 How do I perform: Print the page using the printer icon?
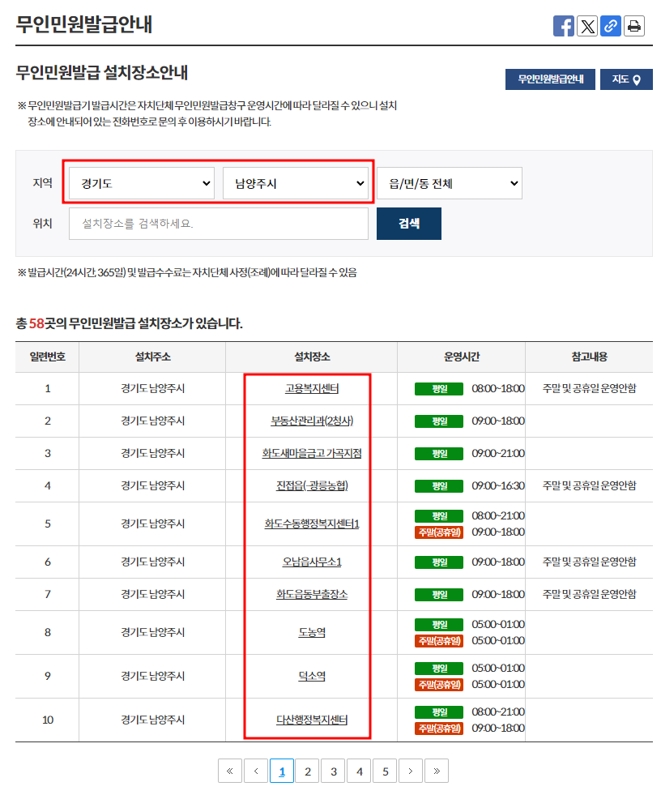(x=634, y=25)
